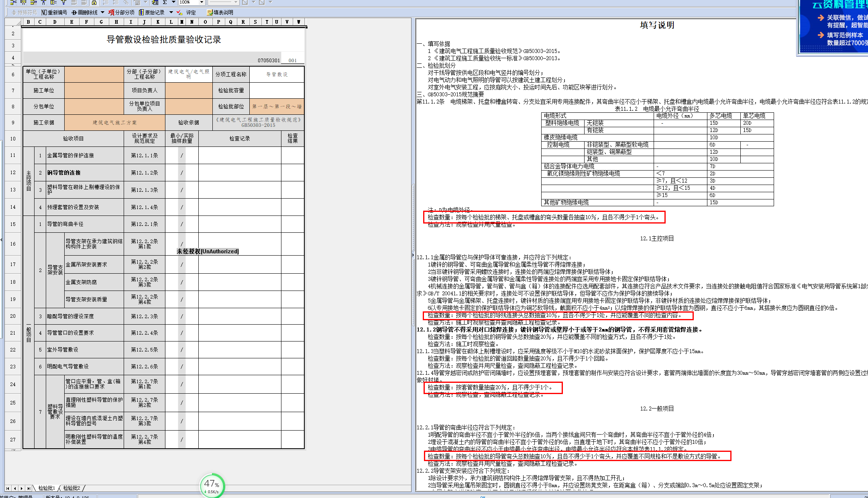Click the 单位工程名称 orange input cell

94,74
